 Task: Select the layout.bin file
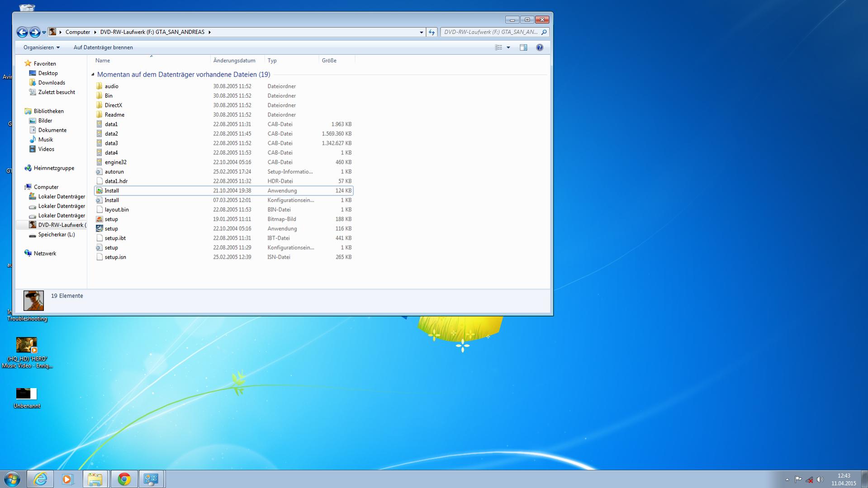pyautogui.click(x=223, y=210)
